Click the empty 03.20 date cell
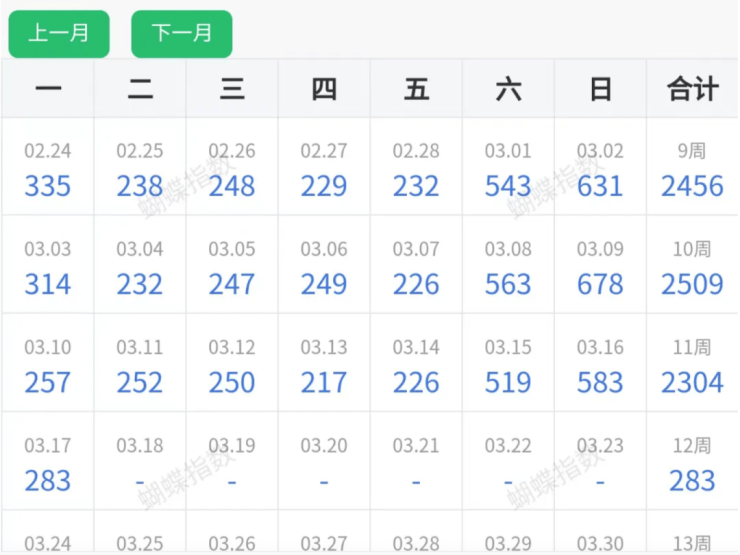The width and height of the screenshot is (740, 555). tap(324, 464)
